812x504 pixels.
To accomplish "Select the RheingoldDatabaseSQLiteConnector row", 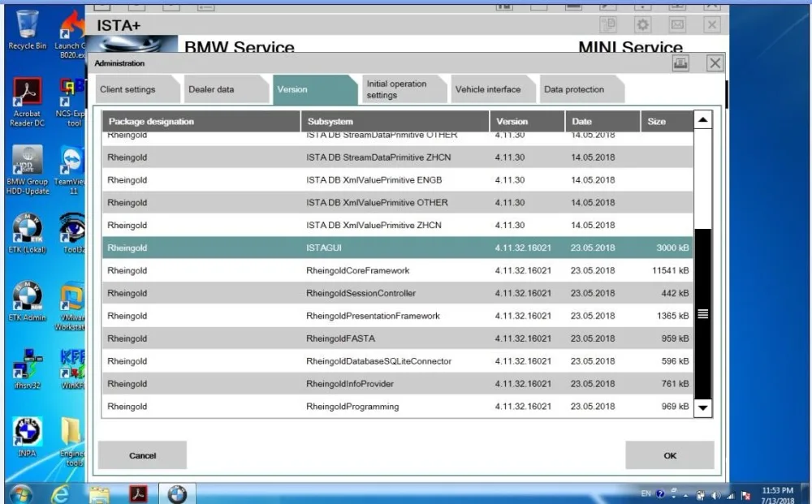I will coord(398,361).
